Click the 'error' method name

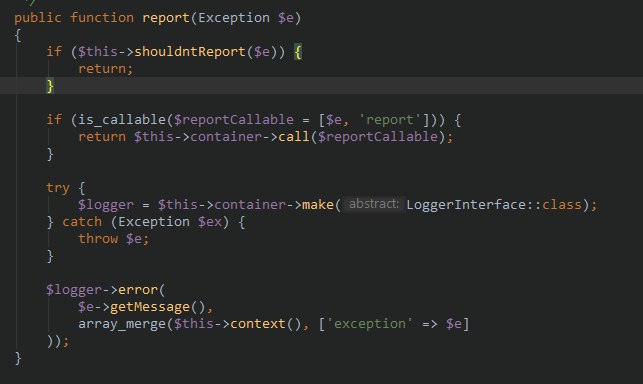coord(138,290)
